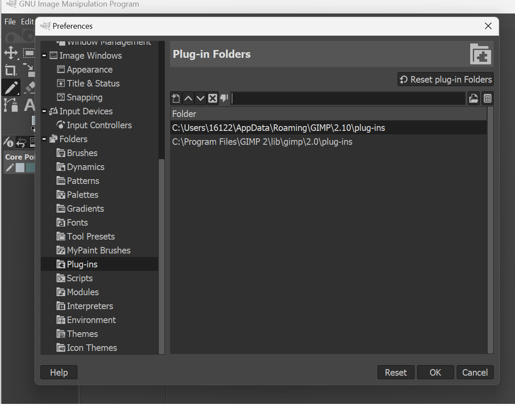The image size is (515, 420).
Task: Close the Preferences dialog window
Action: click(x=488, y=26)
